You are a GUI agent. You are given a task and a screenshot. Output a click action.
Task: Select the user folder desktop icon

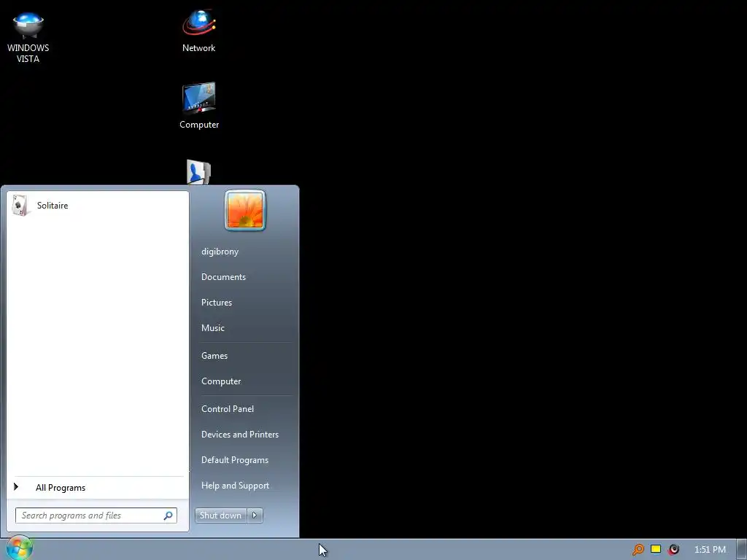pyautogui.click(x=198, y=172)
